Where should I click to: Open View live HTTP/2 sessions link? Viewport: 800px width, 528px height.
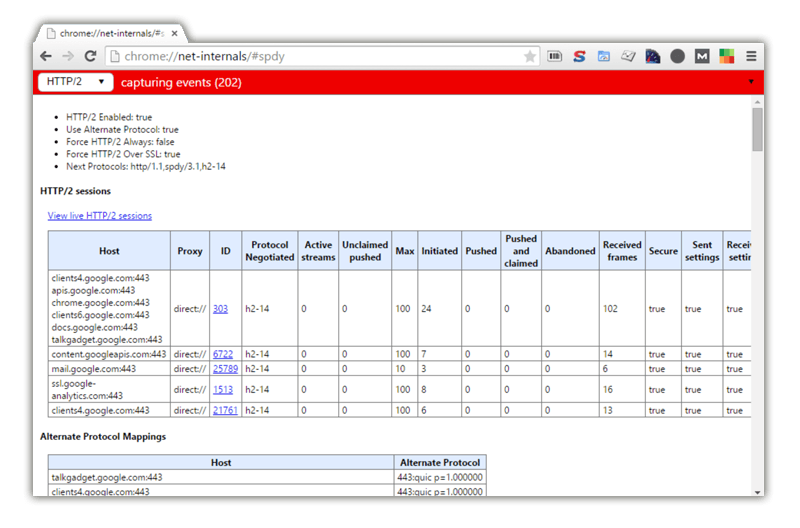coord(99,216)
